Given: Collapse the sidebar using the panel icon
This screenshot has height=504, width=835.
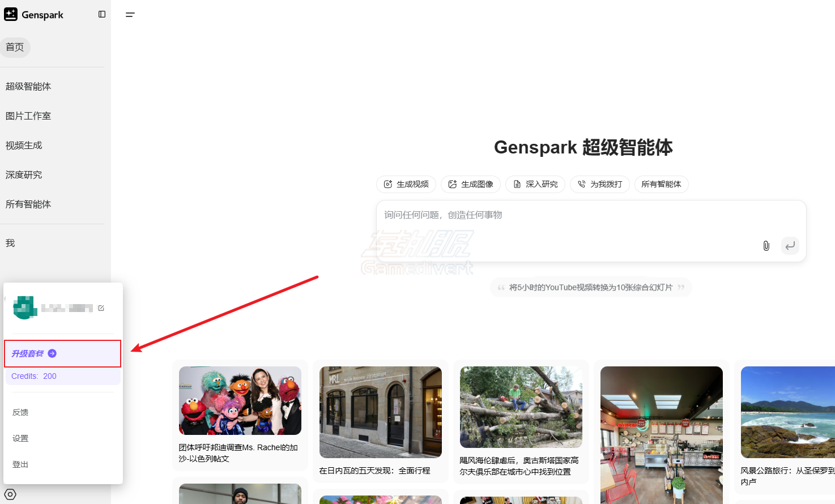Looking at the screenshot, I should pyautogui.click(x=102, y=14).
